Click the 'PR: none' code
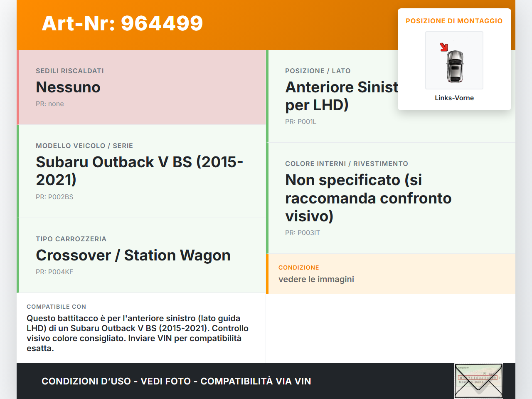Screen dimensions: 532x399 tap(50, 104)
